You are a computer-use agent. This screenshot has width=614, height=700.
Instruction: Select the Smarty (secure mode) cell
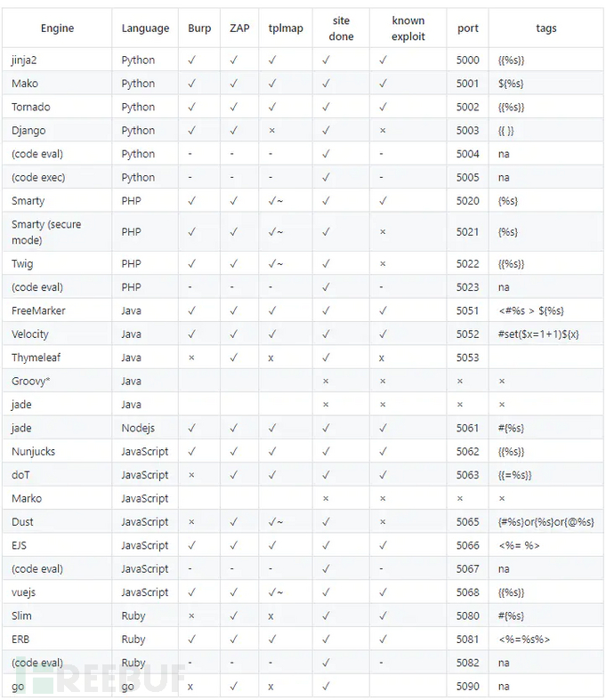[x=46, y=233]
